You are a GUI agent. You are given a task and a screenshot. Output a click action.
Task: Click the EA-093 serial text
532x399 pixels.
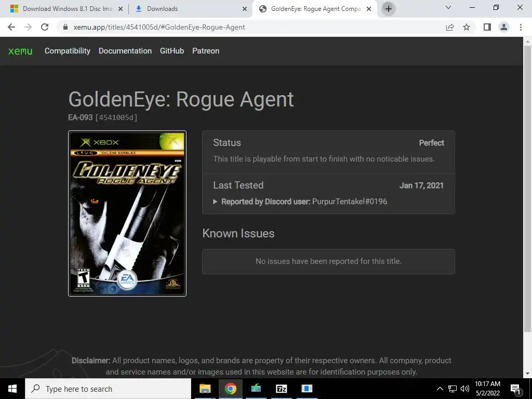pos(81,117)
